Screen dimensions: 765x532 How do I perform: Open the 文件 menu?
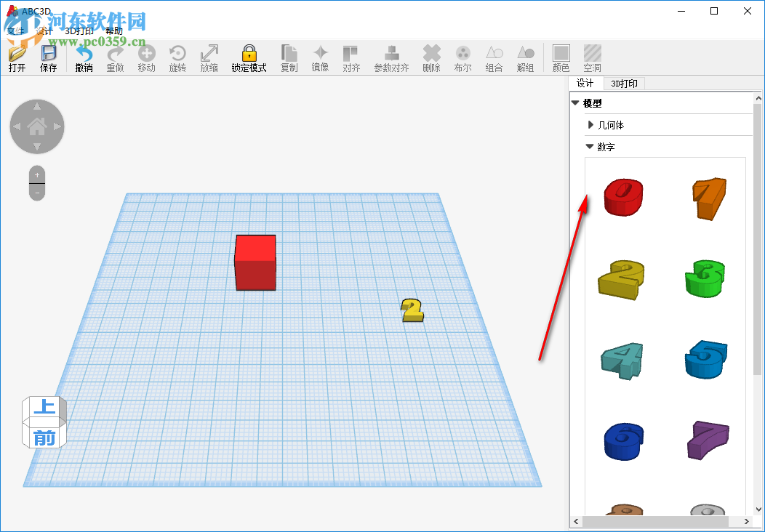coord(15,31)
